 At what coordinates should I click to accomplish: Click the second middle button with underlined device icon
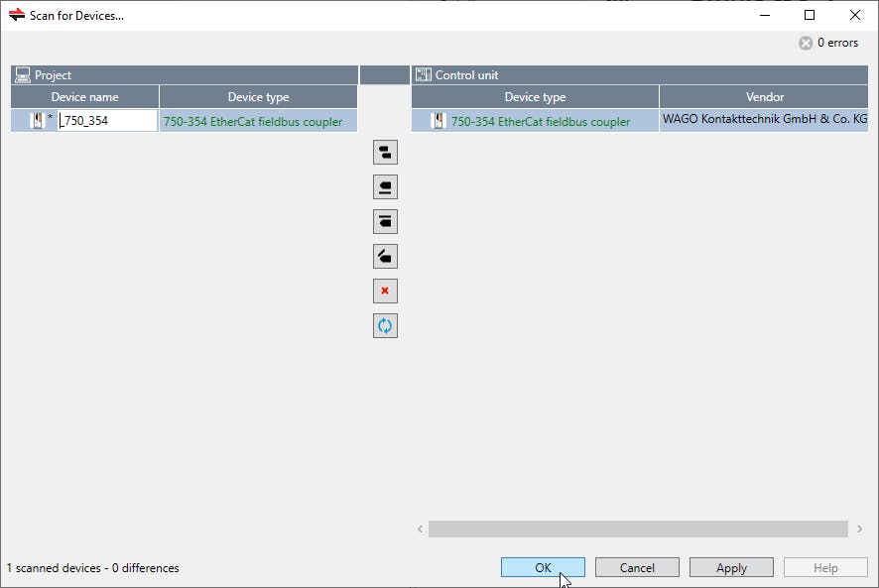385,187
